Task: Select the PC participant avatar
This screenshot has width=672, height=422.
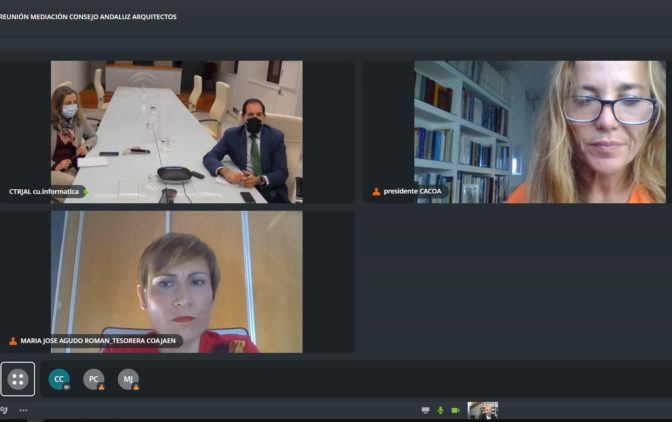Action: click(93, 379)
